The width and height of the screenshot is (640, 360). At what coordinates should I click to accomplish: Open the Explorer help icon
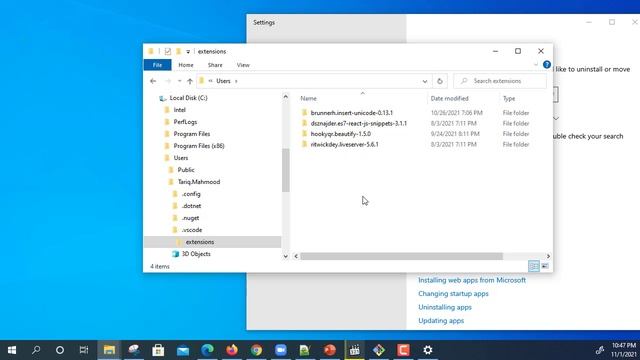pos(547,64)
